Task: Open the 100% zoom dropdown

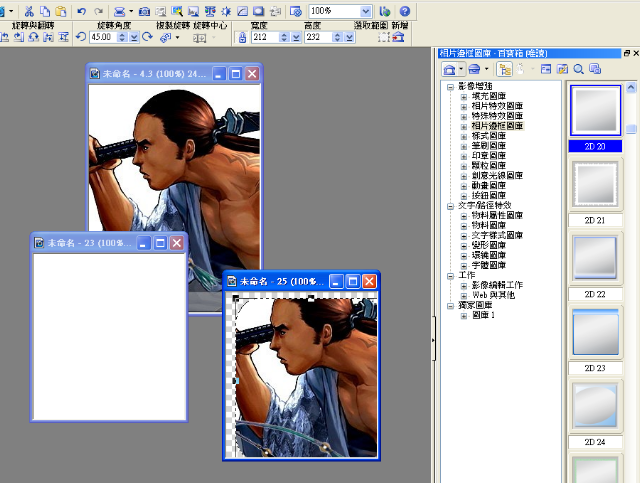Action: [x=366, y=11]
